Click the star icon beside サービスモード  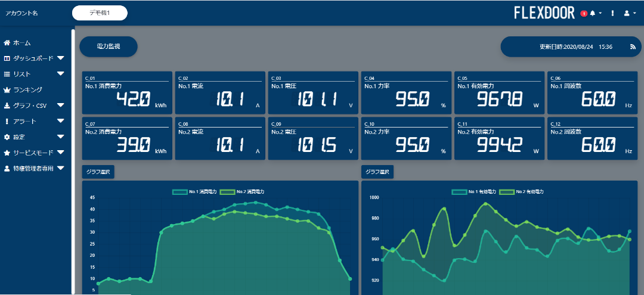click(7, 153)
